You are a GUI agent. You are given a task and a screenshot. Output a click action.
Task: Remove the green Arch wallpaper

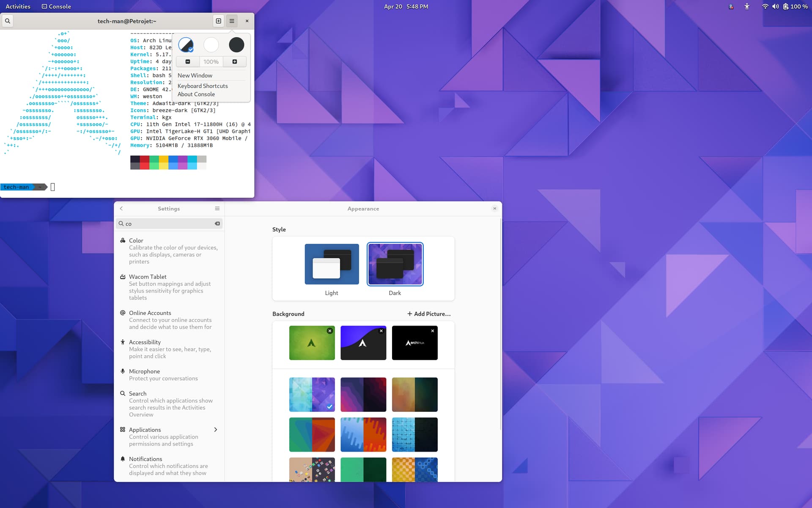click(x=330, y=331)
